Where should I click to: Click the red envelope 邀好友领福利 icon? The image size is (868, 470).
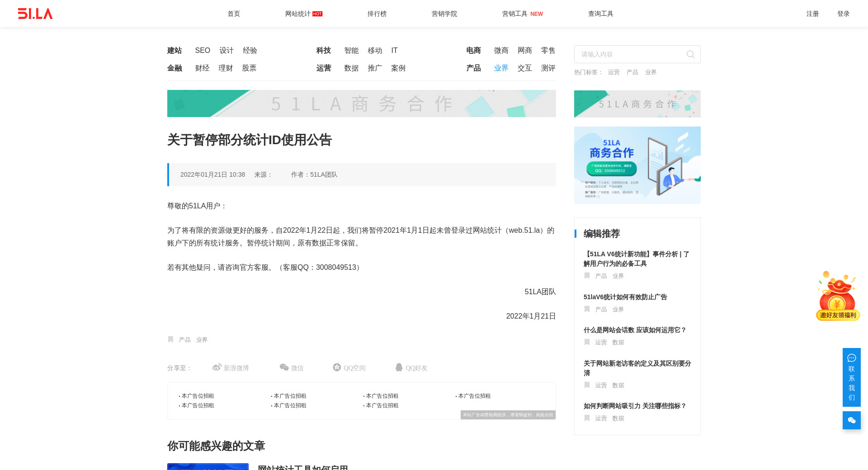[x=837, y=296]
